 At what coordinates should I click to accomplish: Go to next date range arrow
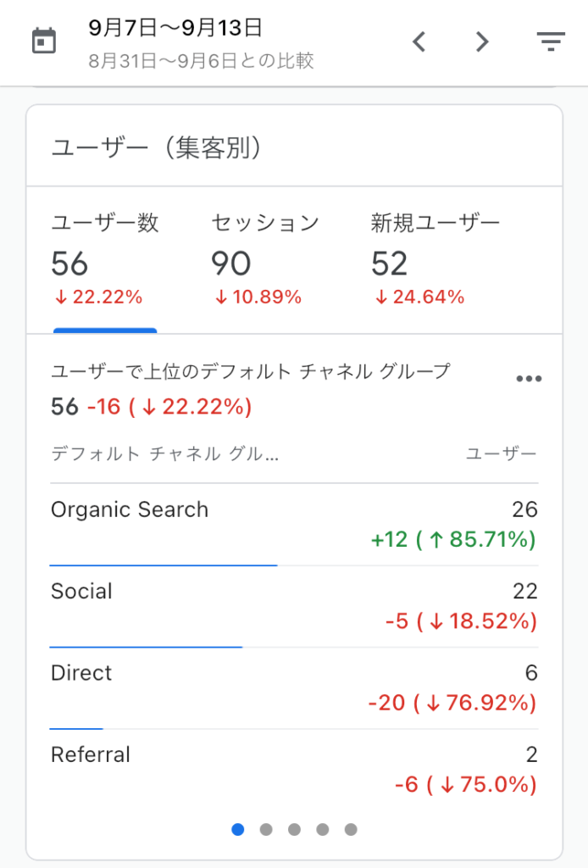point(482,42)
